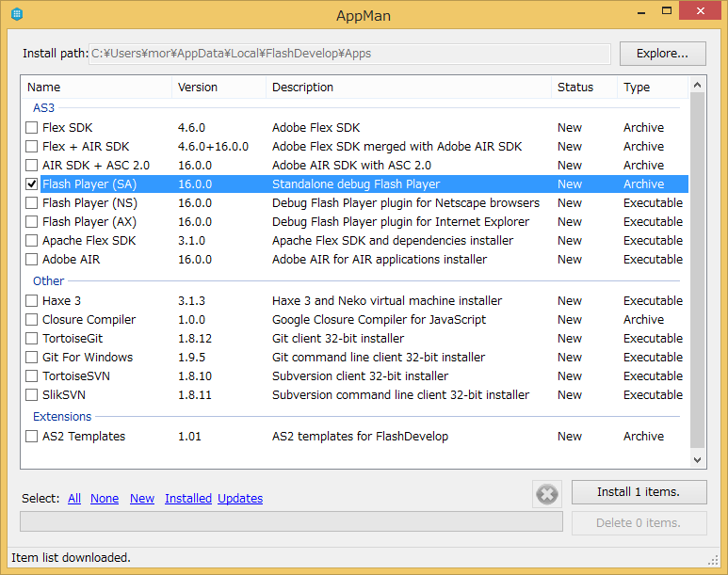Click 'Git command line client 32-bit installer'
728x575 pixels.
(x=379, y=358)
